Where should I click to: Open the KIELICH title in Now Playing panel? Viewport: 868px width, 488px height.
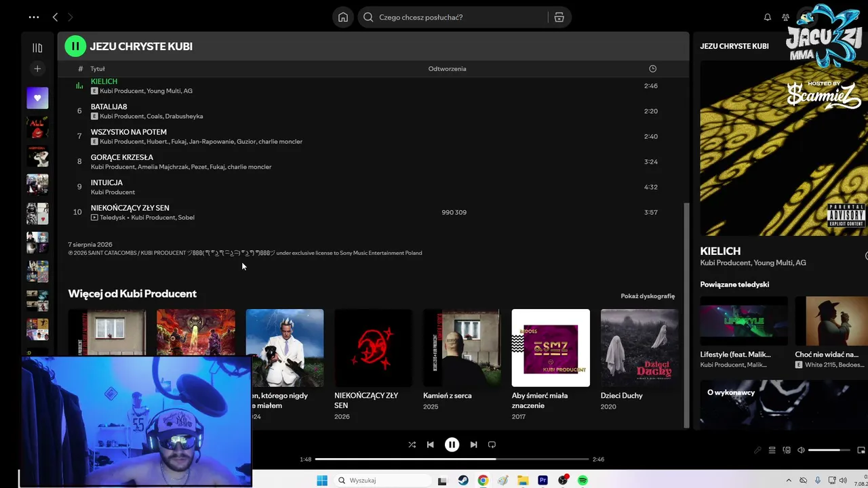point(720,251)
